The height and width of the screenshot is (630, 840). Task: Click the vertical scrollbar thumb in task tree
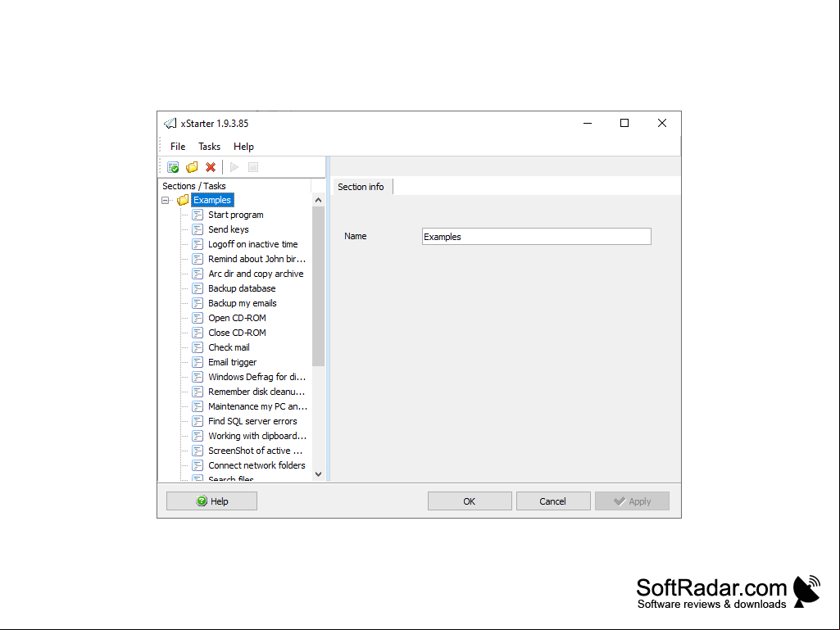318,286
